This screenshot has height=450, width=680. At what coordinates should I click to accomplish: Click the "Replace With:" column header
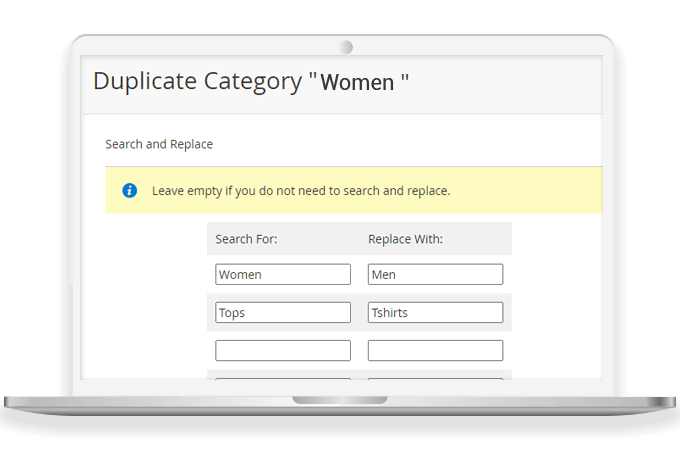[x=405, y=239]
